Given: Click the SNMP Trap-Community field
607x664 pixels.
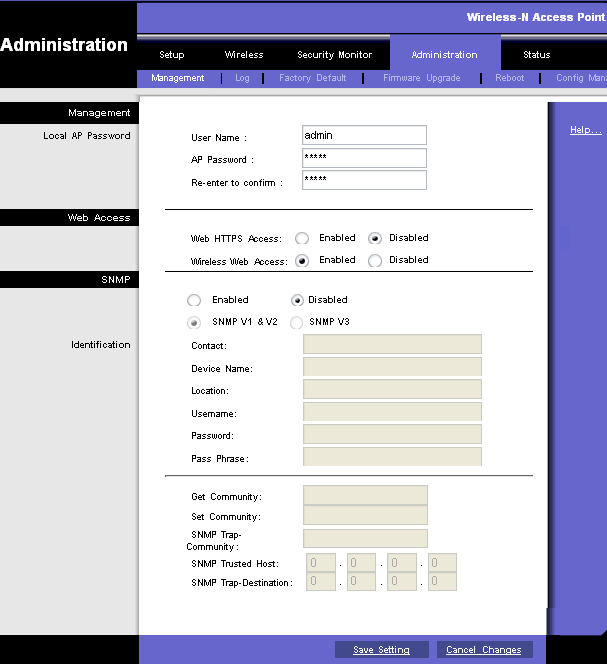Looking at the screenshot, I should pyautogui.click(x=365, y=538).
